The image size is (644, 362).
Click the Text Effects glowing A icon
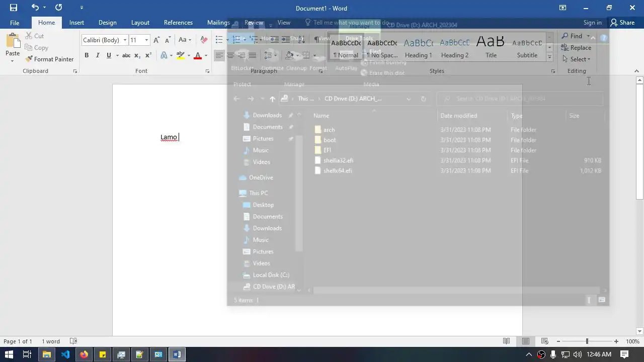(x=164, y=55)
